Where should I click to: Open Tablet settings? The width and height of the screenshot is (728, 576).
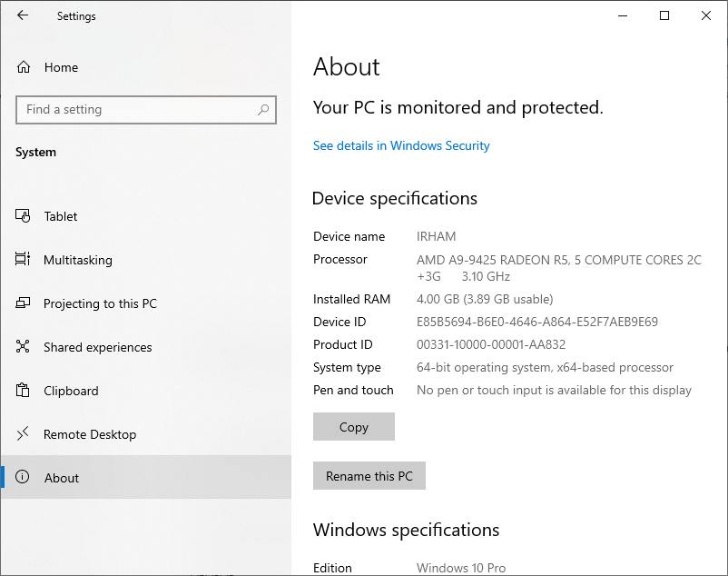click(146, 216)
